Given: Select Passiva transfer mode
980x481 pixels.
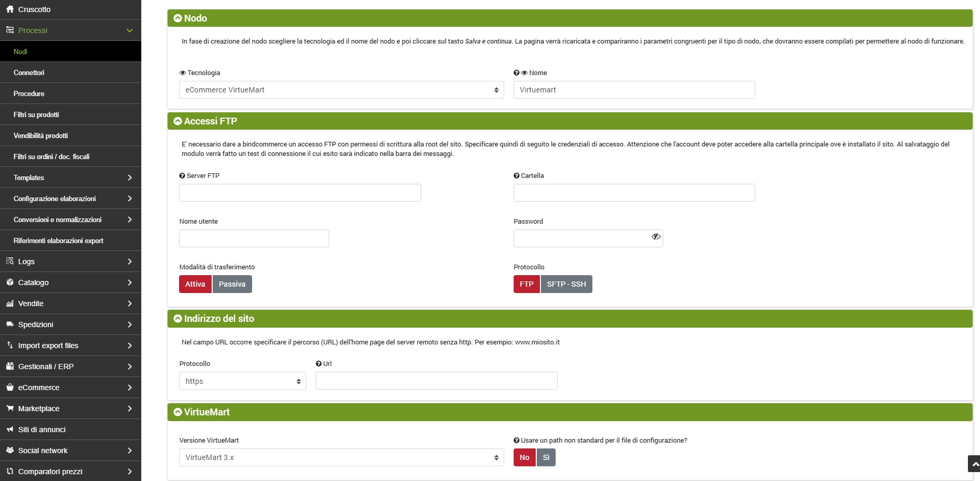Looking at the screenshot, I should (x=232, y=284).
